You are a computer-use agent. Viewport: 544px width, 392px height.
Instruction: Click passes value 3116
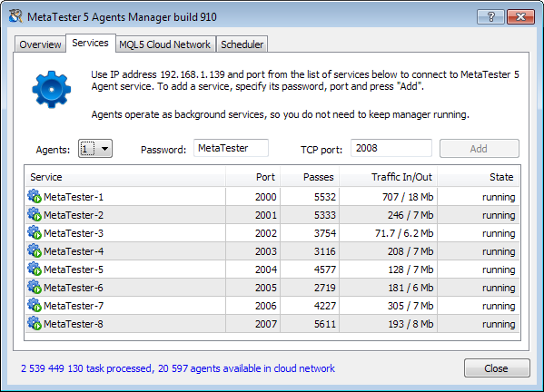point(325,251)
